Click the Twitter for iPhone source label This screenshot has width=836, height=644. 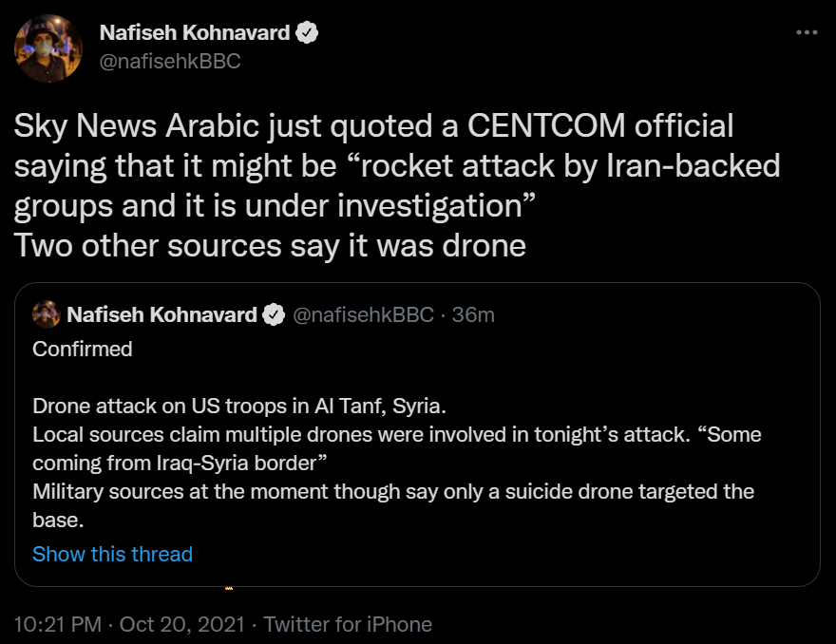point(348,624)
